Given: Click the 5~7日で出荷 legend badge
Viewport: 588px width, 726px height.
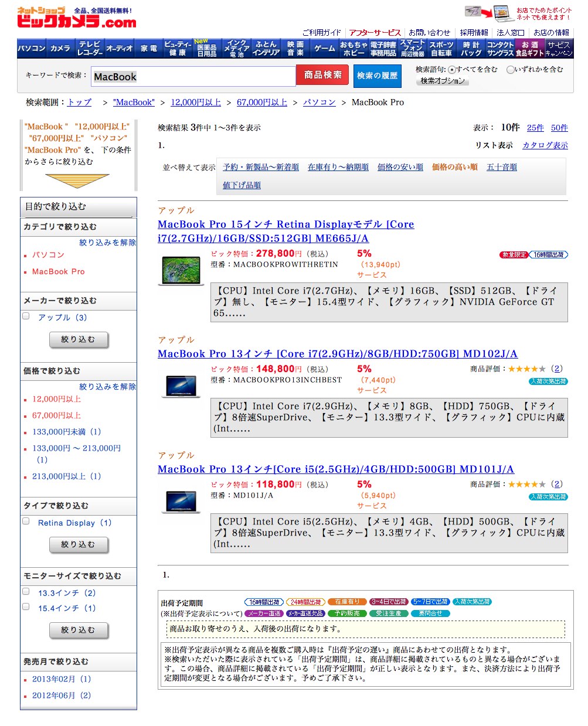Looking at the screenshot, I should click(430, 602).
